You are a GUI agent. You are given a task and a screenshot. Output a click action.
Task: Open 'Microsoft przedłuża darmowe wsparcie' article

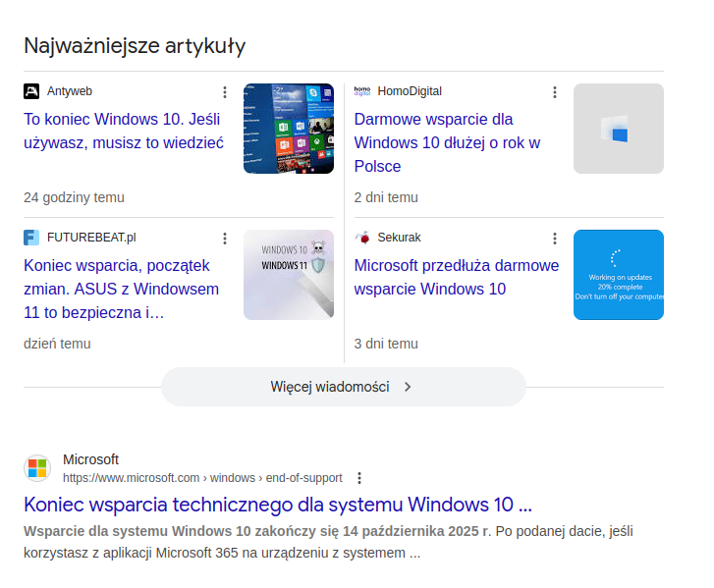[x=457, y=277]
